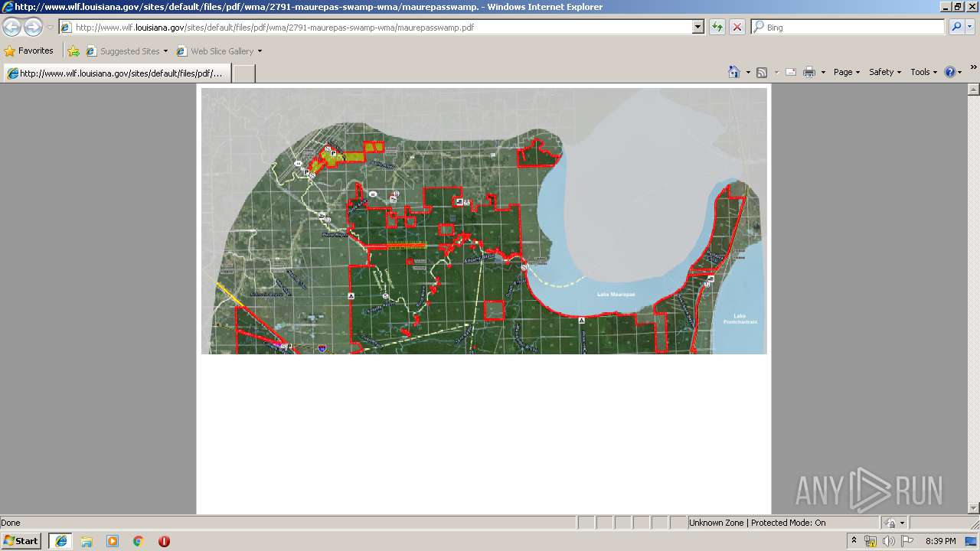Open Windows Explorer folder taskbar icon
The width and height of the screenshot is (980, 551).
(x=87, y=541)
